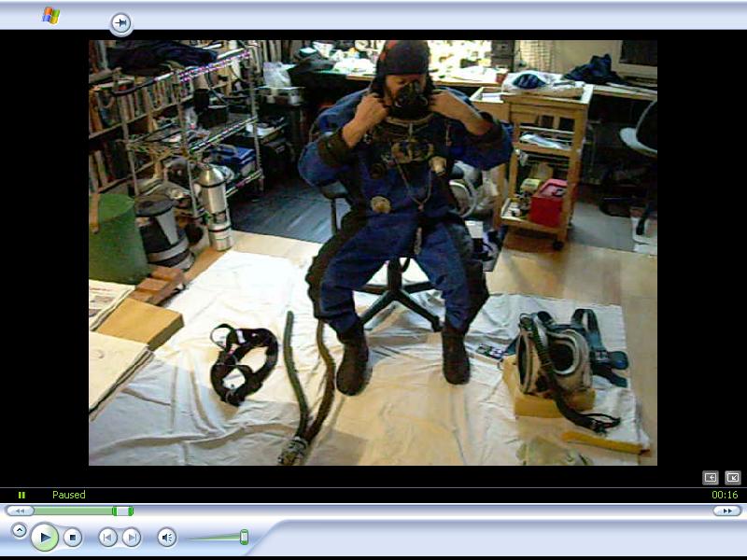Skip to the previous track
The height and width of the screenshot is (560, 747).
click(x=107, y=538)
